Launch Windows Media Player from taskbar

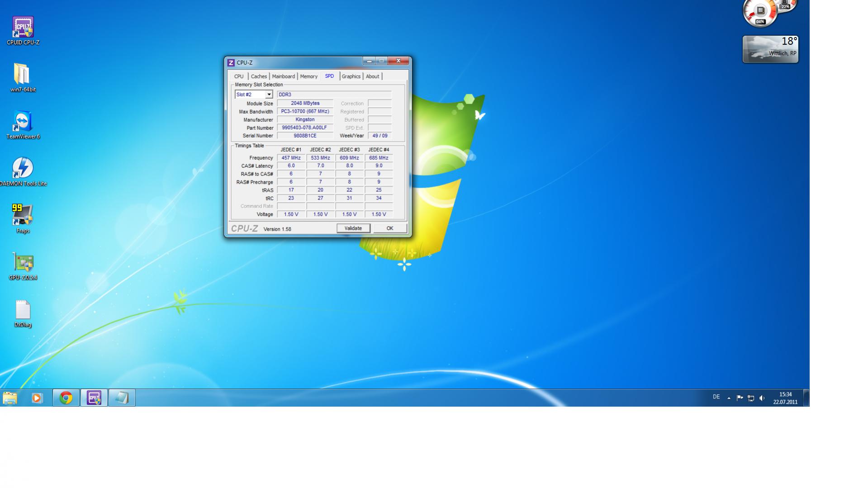[x=37, y=398]
